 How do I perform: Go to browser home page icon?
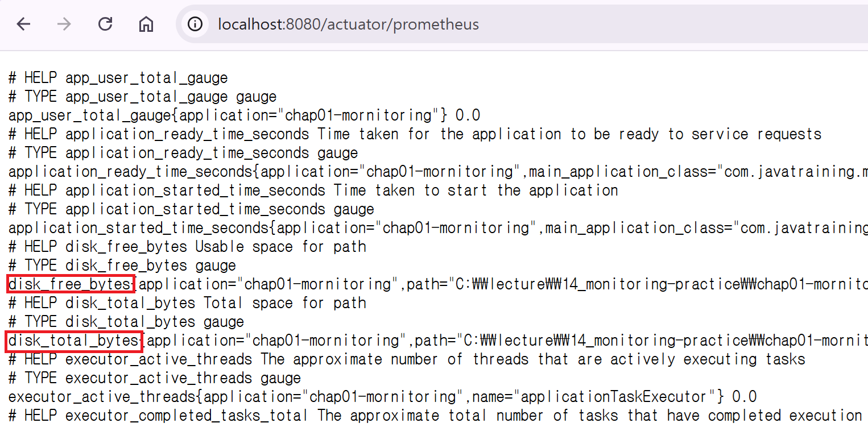[x=146, y=24]
